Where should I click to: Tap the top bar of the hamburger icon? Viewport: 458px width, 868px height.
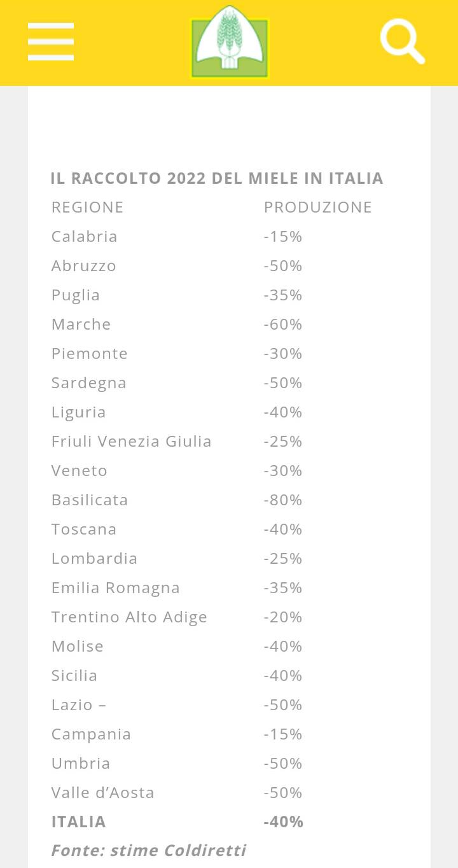pos(51,27)
